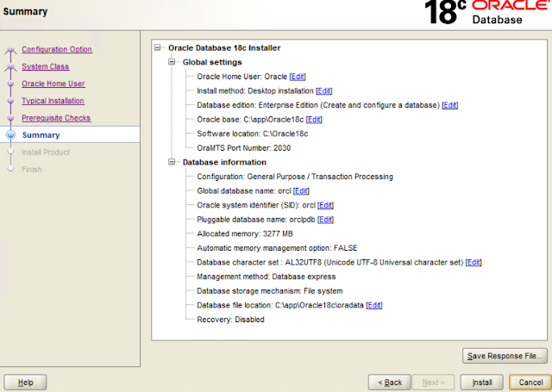Select the Database information label
This screenshot has width=552, height=392.
224,163
